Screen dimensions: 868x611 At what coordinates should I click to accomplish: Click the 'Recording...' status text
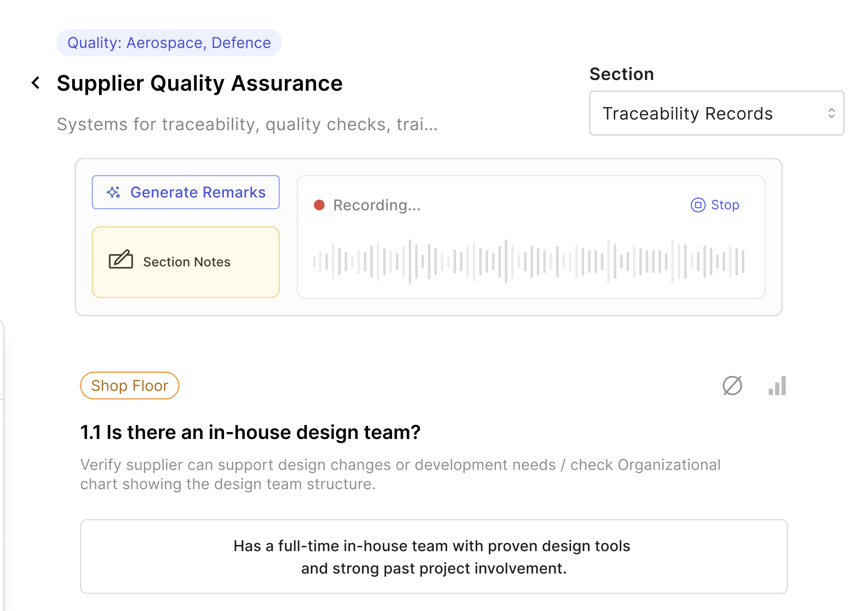point(377,205)
